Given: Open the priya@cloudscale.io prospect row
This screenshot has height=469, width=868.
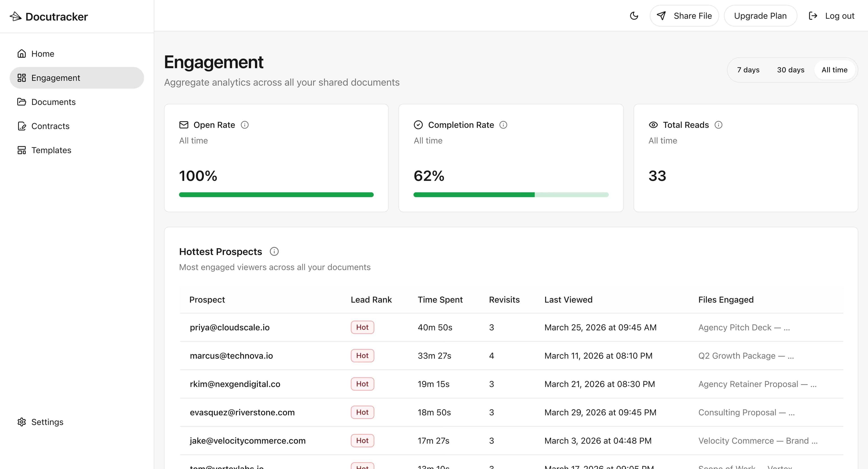Looking at the screenshot, I should pos(229,328).
